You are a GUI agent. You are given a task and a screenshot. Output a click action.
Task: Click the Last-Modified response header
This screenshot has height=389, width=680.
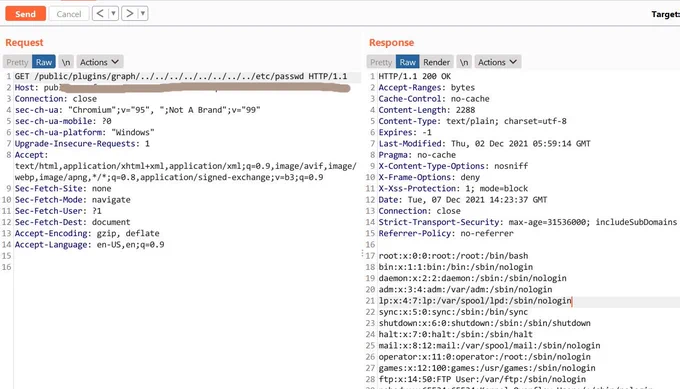pos(484,144)
